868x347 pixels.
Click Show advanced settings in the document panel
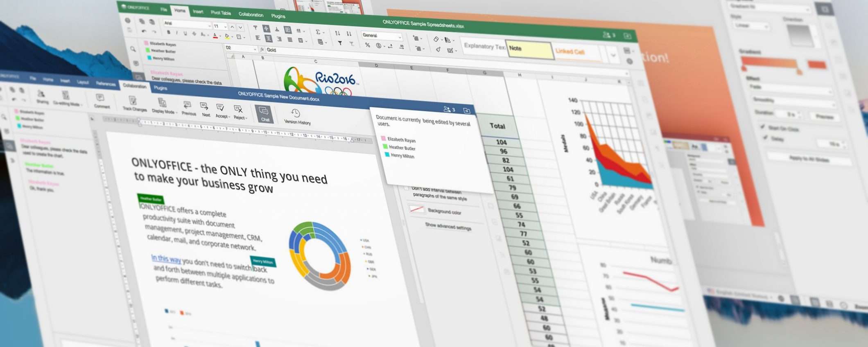[x=448, y=226]
